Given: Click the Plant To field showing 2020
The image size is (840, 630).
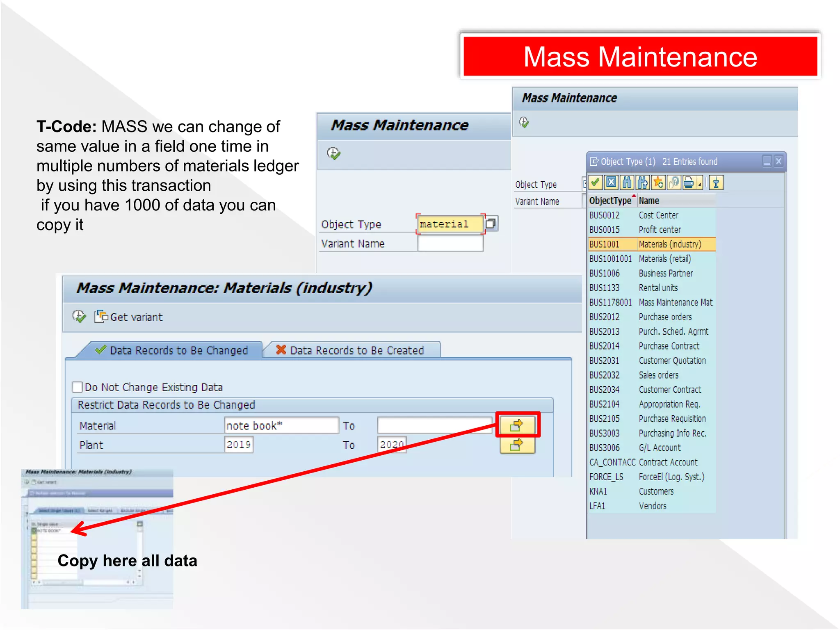Looking at the screenshot, I should click(x=392, y=445).
